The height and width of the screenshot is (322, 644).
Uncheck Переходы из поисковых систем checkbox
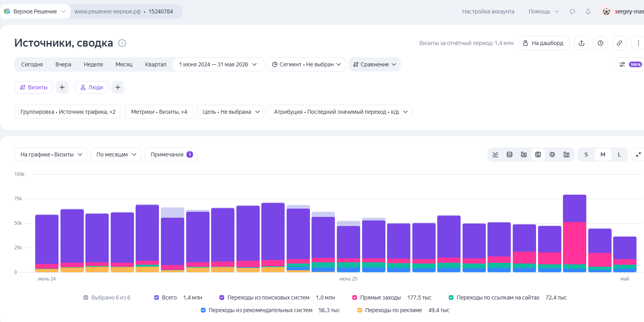click(222, 298)
